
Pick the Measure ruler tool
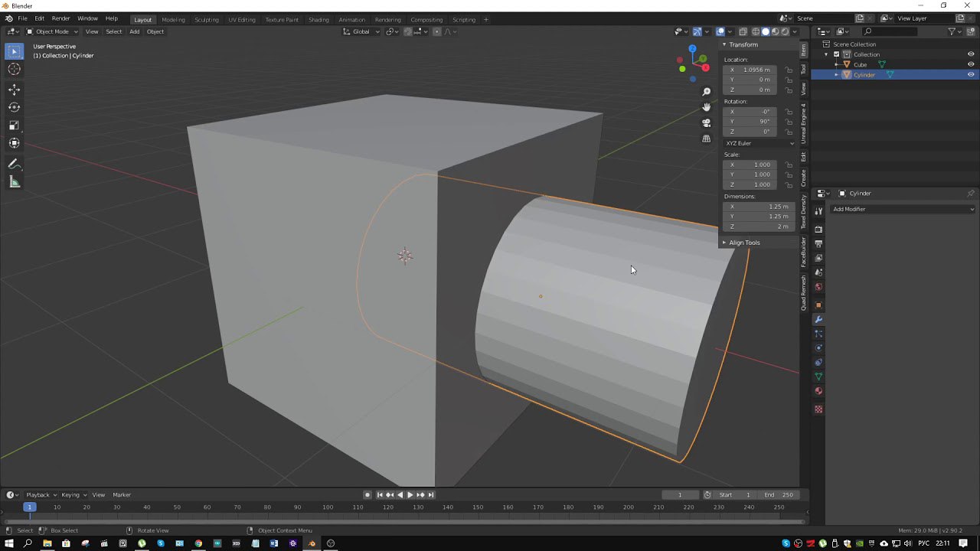(14, 182)
